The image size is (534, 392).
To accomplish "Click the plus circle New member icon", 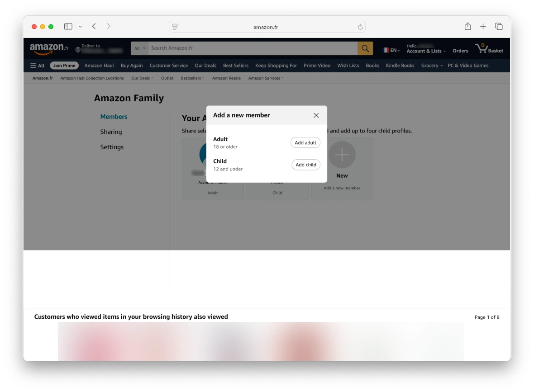I will (342, 155).
